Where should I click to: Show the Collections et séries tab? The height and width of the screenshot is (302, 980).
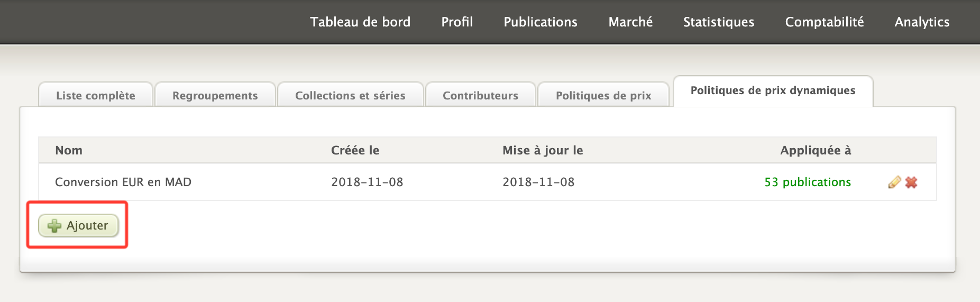coord(350,96)
